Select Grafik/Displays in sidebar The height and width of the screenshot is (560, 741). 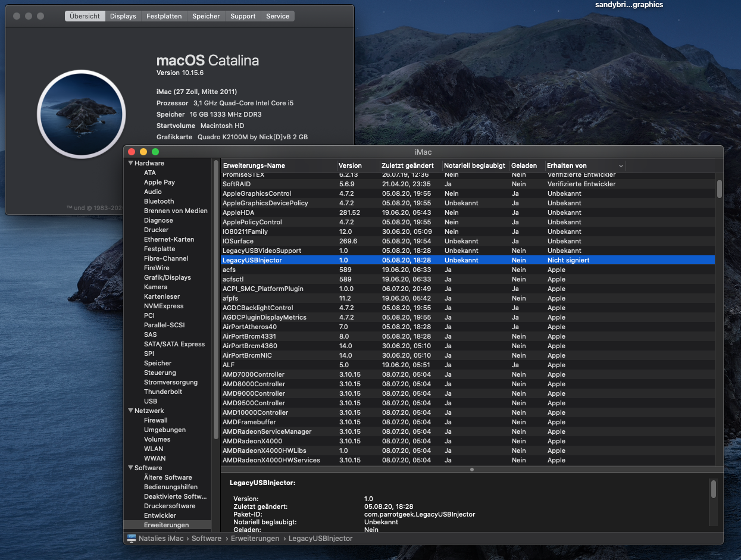tap(167, 277)
